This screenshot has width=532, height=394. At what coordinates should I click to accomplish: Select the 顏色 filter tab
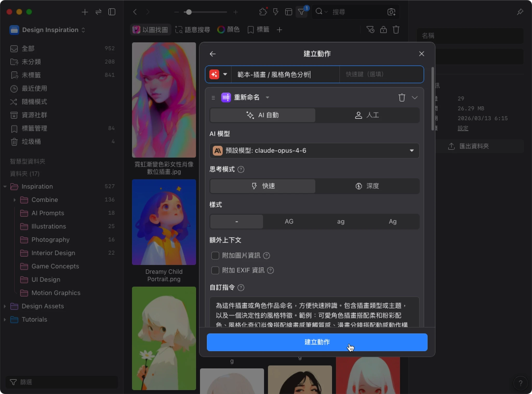[228, 30]
